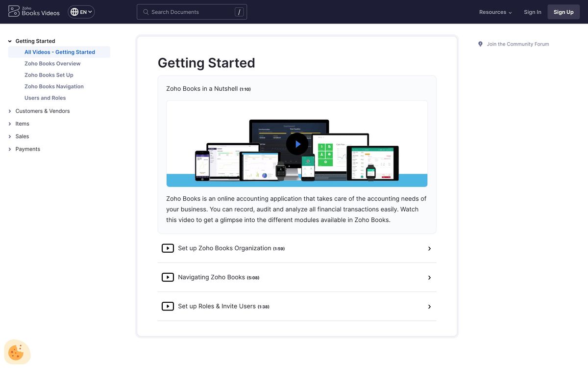The height and width of the screenshot is (368, 588).
Task: Expand the Sales section chevron
Action: point(10,136)
